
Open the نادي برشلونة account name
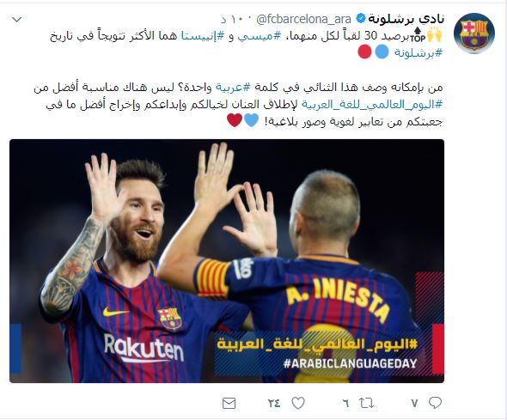406,20
